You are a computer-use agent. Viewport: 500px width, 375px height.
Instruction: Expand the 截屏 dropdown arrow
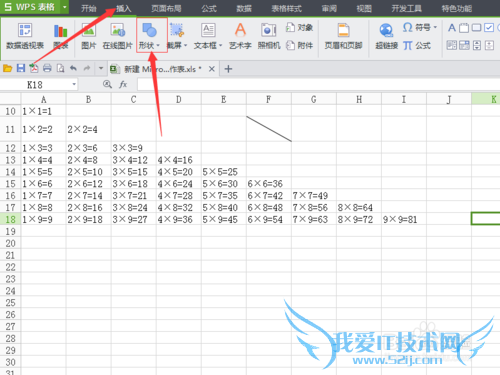pyautogui.click(x=185, y=45)
